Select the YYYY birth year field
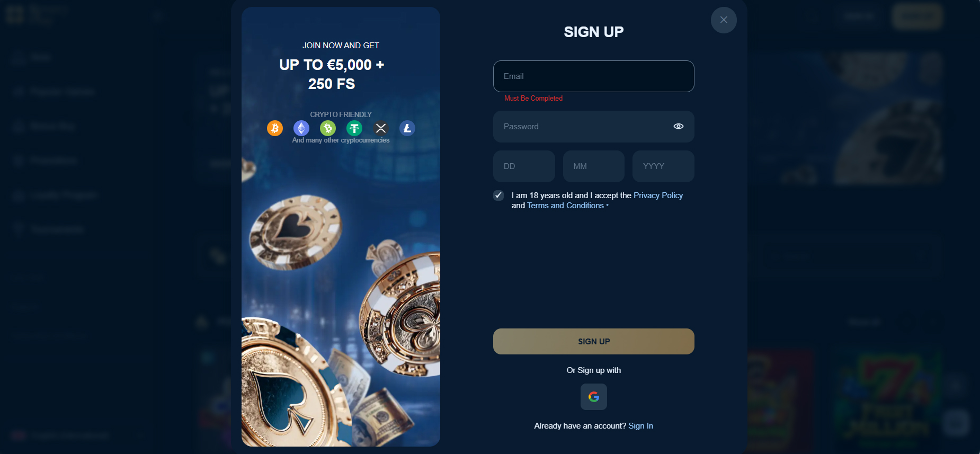Image resolution: width=980 pixels, height=454 pixels. pyautogui.click(x=663, y=166)
